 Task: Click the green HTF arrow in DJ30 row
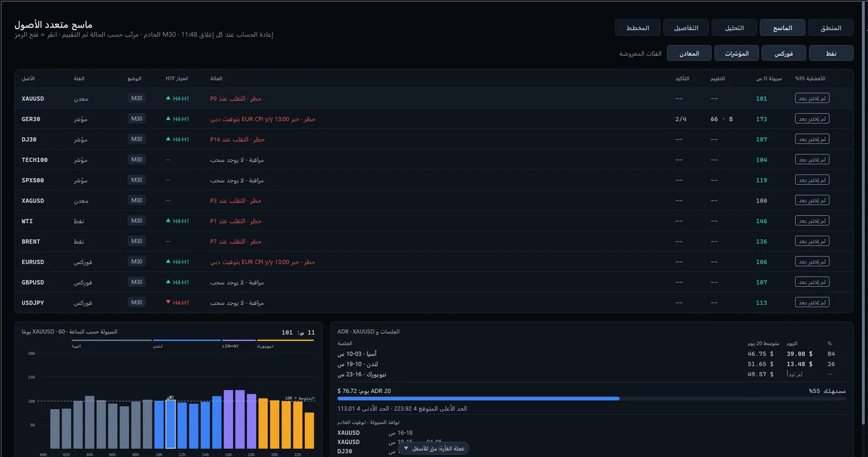pyautogui.click(x=168, y=139)
